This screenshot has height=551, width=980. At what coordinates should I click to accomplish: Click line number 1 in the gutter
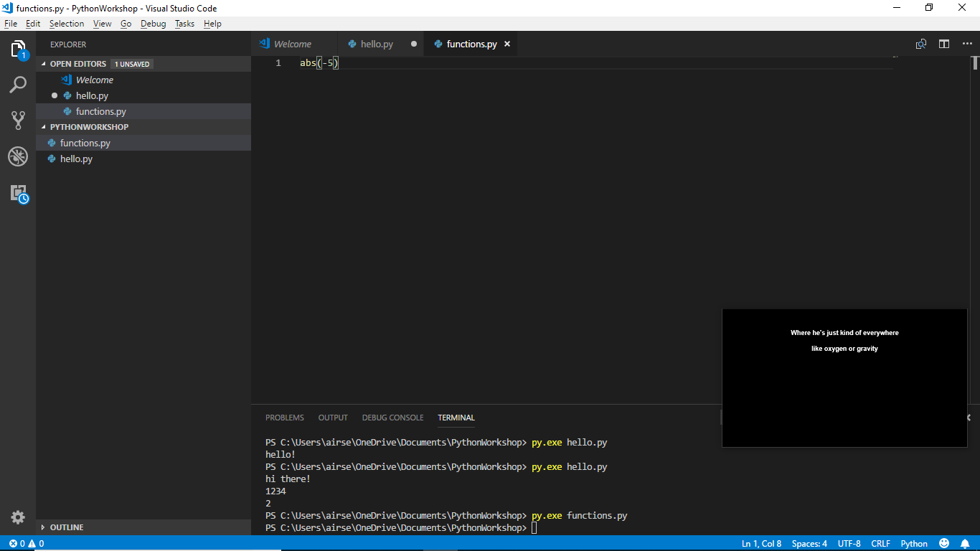(x=278, y=63)
